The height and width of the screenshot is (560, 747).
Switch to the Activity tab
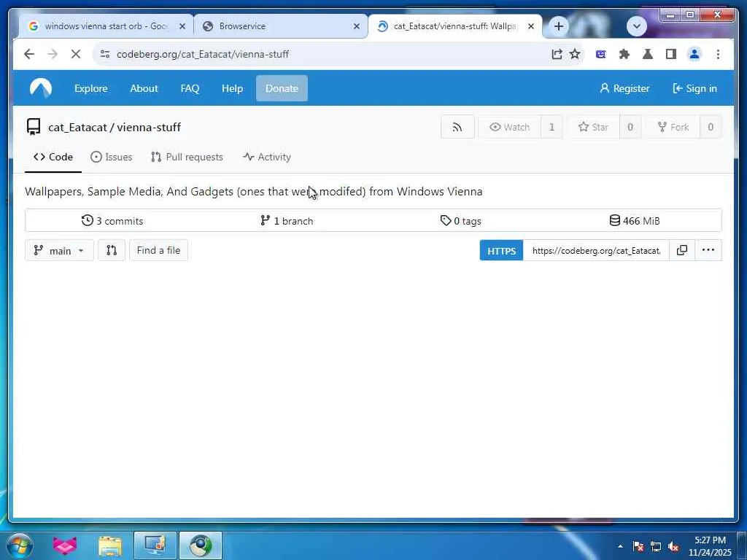267,157
